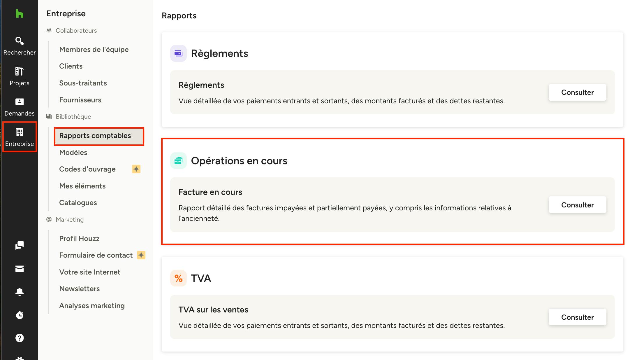Viewport: 644px width, 360px height.
Task: Open Analyses marketing page
Action: click(x=92, y=306)
